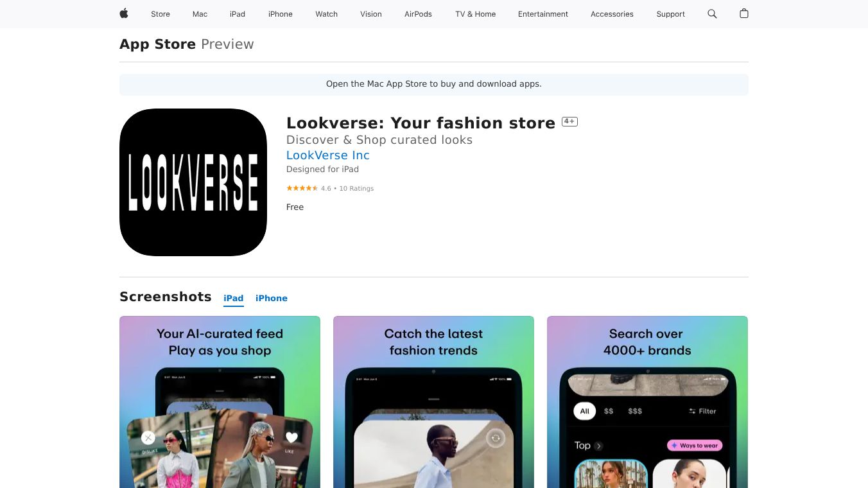Select the All filter pill in the third screenshot
The width and height of the screenshot is (868, 488).
584,411
